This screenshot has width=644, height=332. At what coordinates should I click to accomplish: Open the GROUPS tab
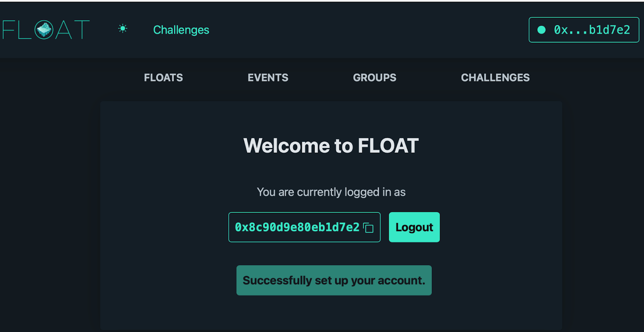[x=375, y=78]
